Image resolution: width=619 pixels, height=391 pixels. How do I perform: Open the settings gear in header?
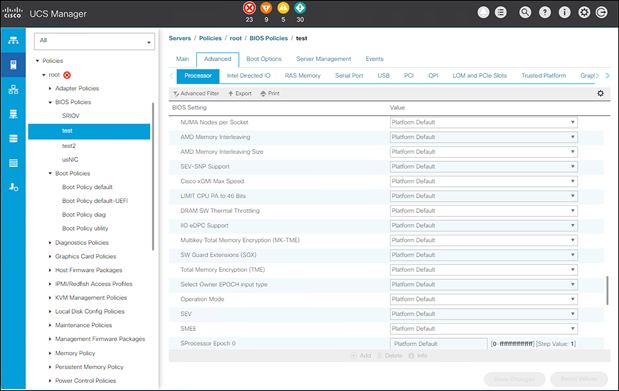[x=584, y=13]
